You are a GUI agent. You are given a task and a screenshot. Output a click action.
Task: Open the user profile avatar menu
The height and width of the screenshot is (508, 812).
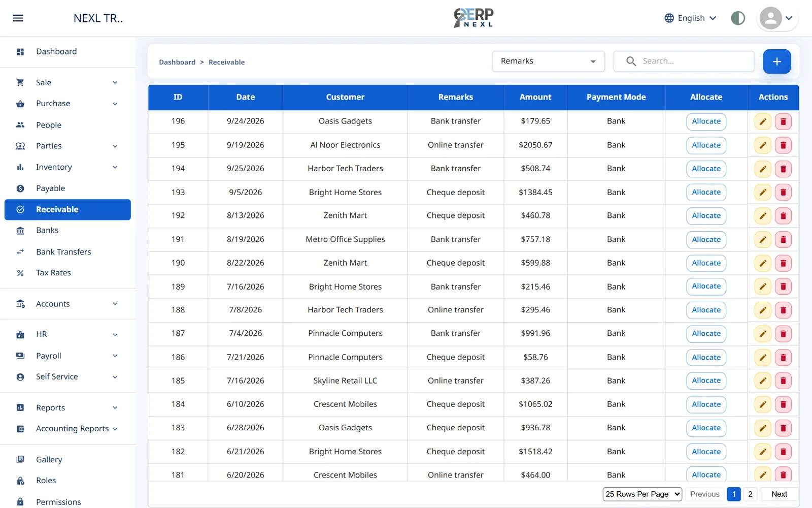click(x=776, y=18)
